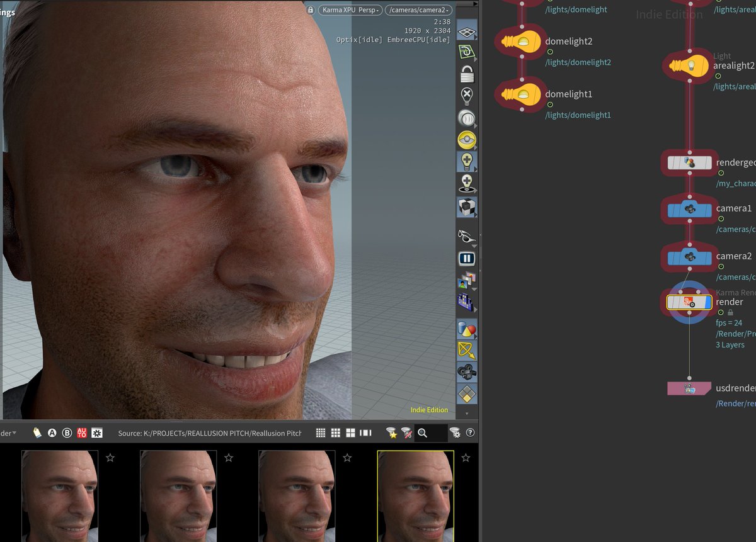Switch gallery to smallest thumbnail grid
This screenshot has width=756, height=542.
(x=321, y=433)
